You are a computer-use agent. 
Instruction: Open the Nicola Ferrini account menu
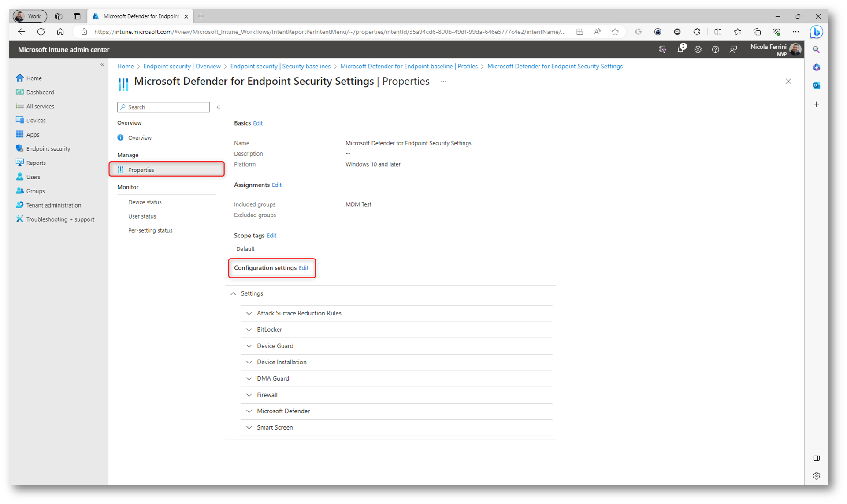pyautogui.click(x=775, y=49)
